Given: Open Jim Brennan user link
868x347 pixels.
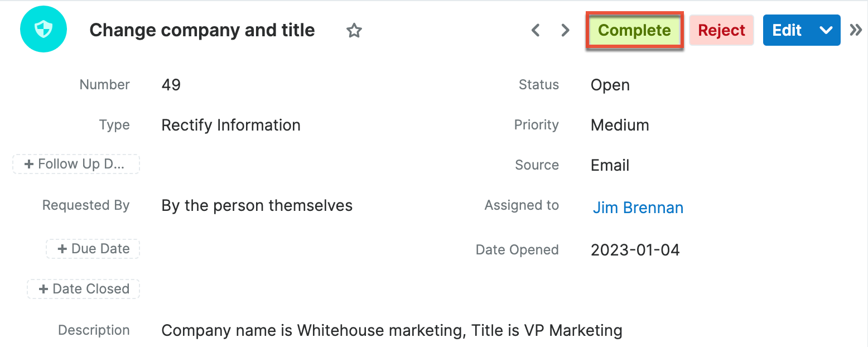Looking at the screenshot, I should pos(638,208).
